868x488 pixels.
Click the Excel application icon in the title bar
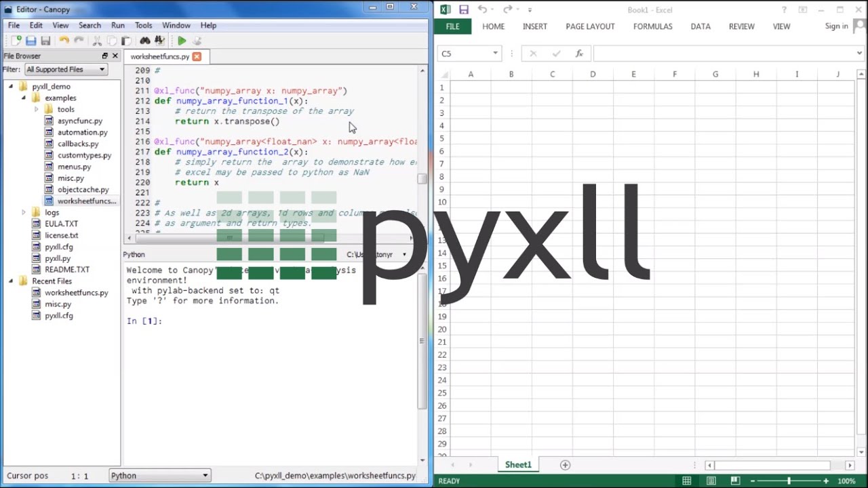tap(446, 9)
